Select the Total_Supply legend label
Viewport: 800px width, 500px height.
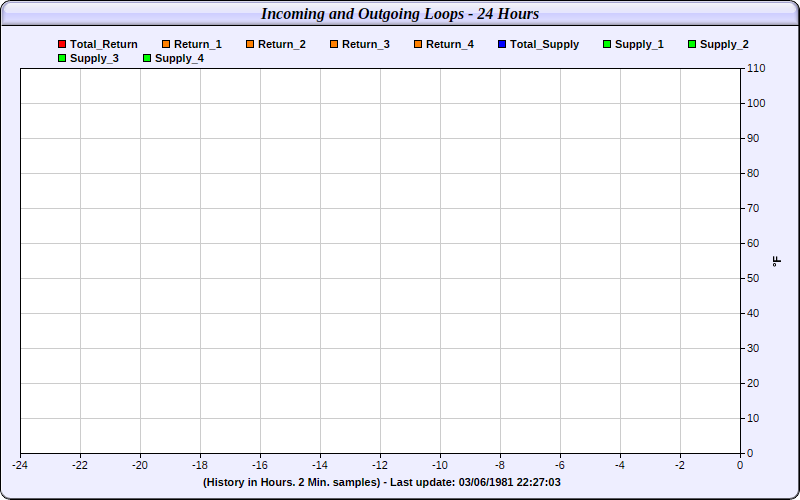(x=544, y=45)
